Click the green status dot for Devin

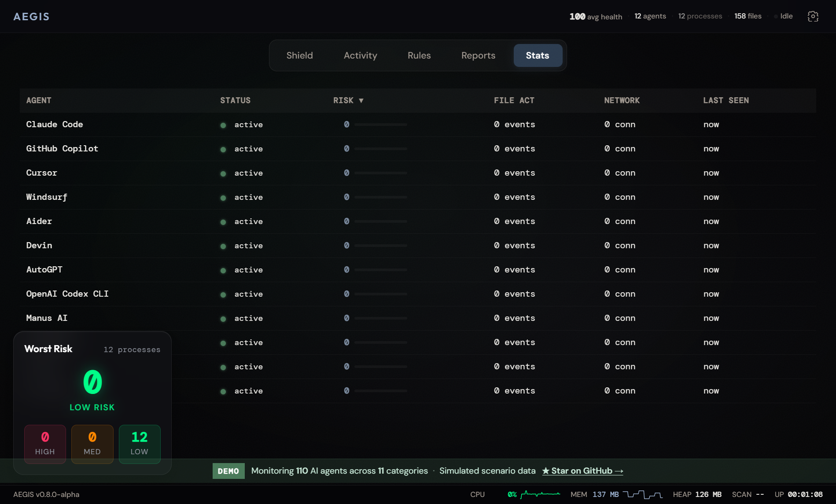click(223, 246)
